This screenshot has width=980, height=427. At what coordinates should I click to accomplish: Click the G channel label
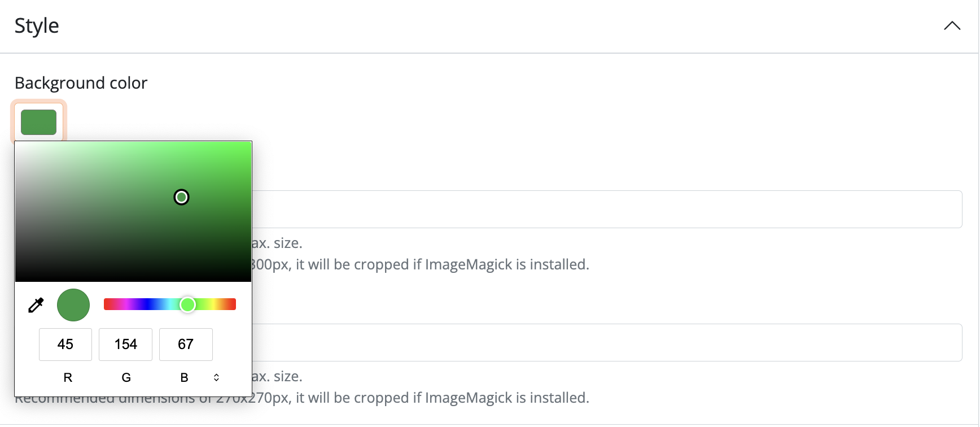[126, 377]
